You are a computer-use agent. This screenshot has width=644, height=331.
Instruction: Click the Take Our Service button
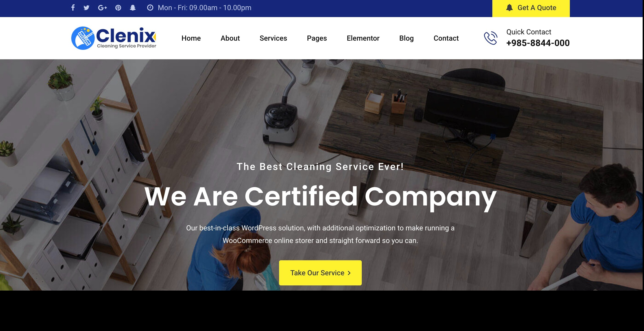[320, 273]
